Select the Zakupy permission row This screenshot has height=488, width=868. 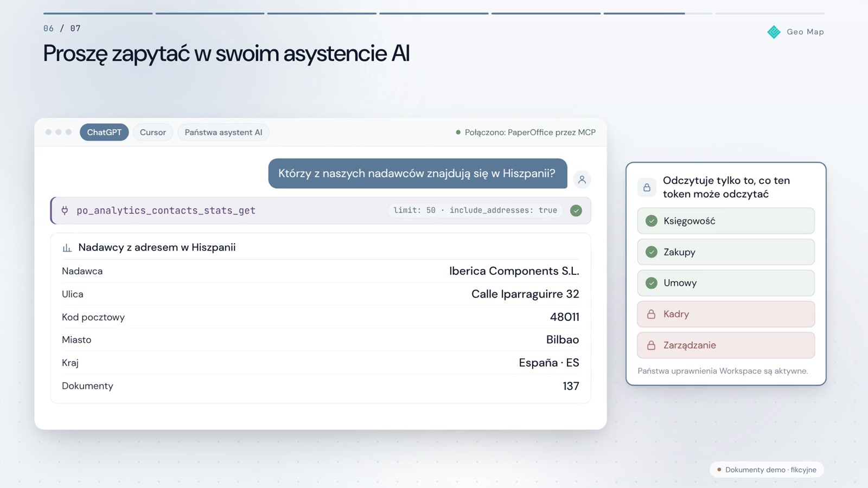pyautogui.click(x=726, y=252)
